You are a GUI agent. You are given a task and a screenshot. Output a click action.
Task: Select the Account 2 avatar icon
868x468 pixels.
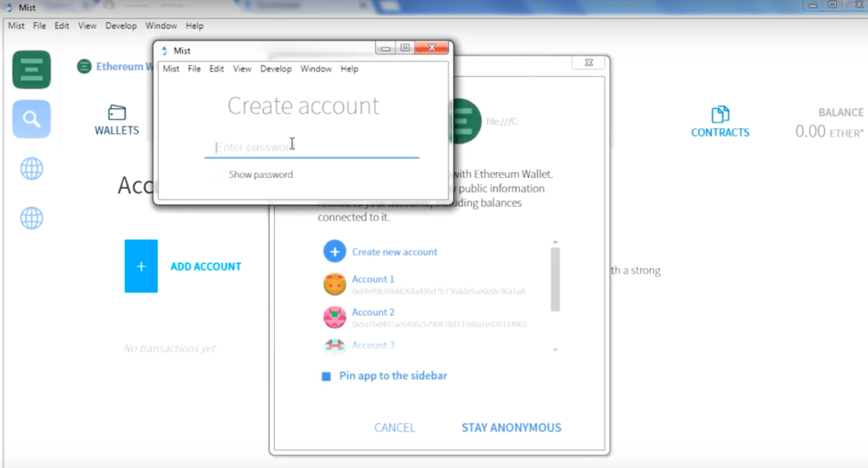(x=334, y=318)
